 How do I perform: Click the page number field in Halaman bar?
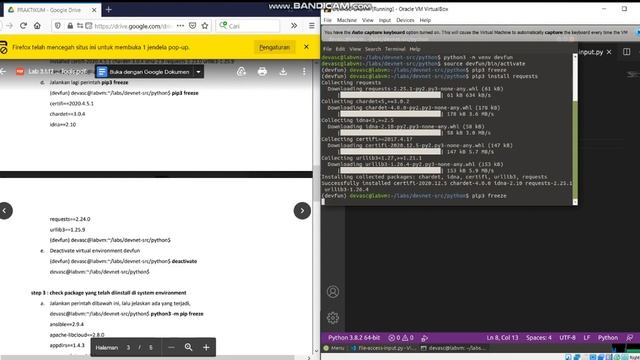coord(128,347)
